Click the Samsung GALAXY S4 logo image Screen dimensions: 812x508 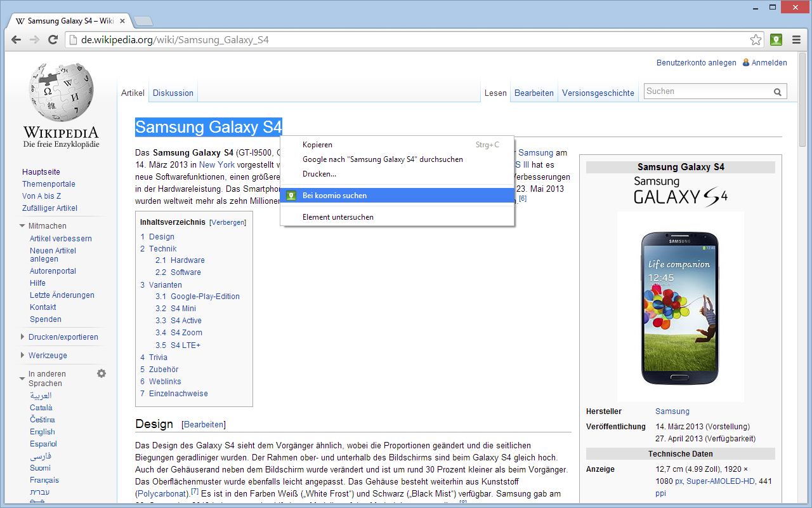click(x=680, y=191)
